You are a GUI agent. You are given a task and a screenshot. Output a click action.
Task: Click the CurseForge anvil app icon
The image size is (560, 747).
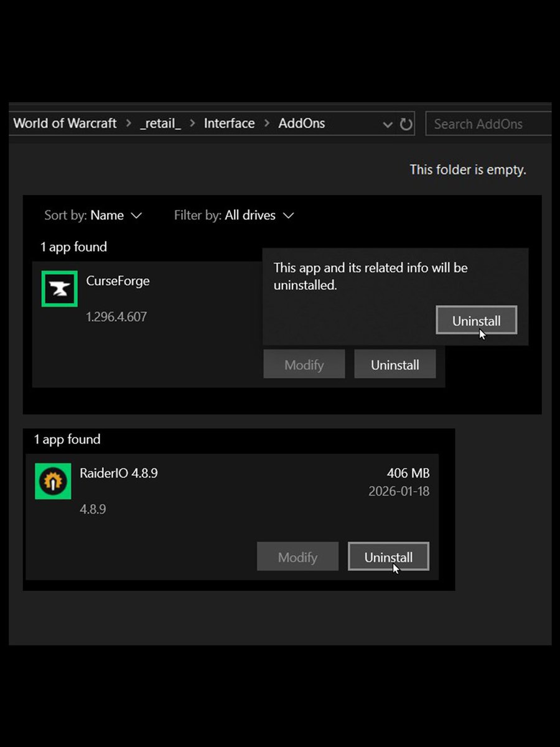[x=59, y=289]
